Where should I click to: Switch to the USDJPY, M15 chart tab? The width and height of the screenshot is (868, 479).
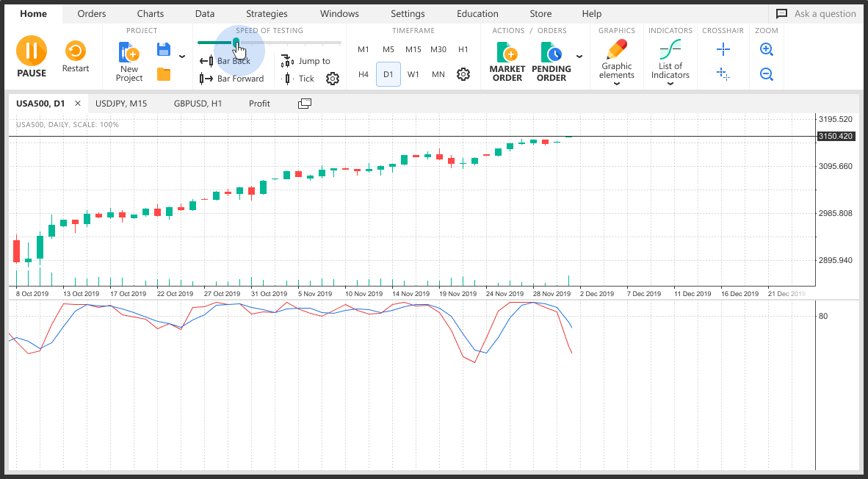(121, 104)
